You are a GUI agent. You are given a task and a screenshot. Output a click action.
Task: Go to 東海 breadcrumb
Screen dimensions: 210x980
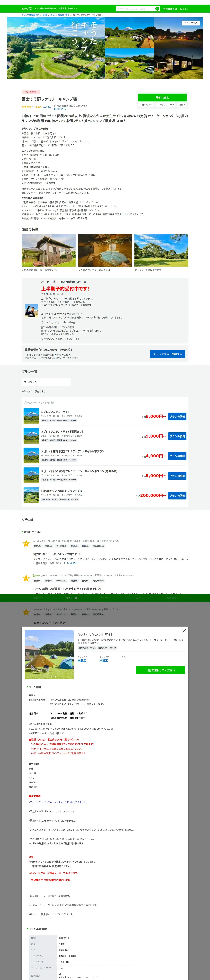click(x=45, y=15)
